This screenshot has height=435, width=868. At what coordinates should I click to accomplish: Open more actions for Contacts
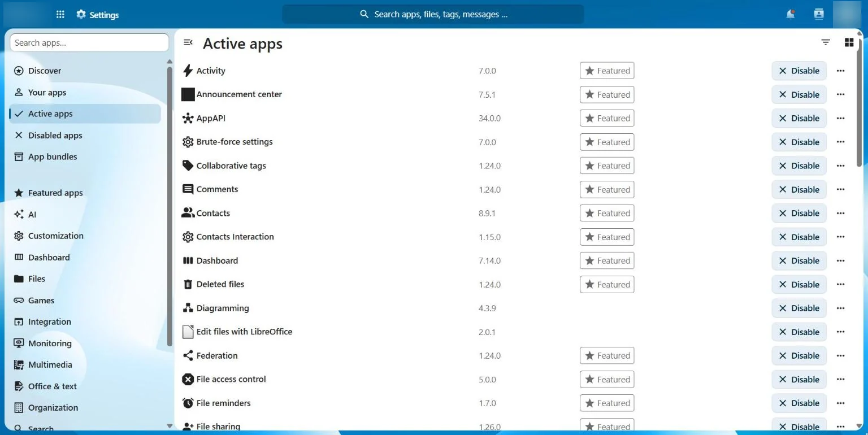[x=840, y=213]
